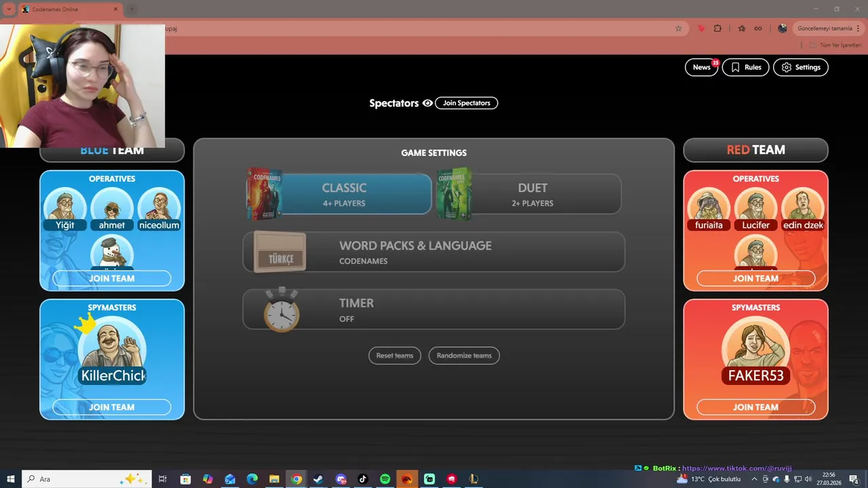Show hidden system tray icons

point(754,479)
